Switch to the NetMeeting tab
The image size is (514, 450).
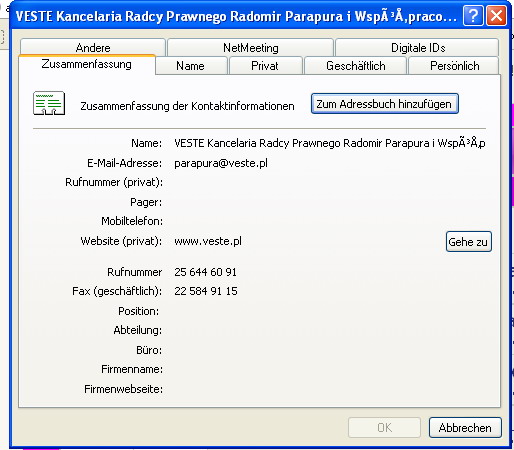[251, 47]
